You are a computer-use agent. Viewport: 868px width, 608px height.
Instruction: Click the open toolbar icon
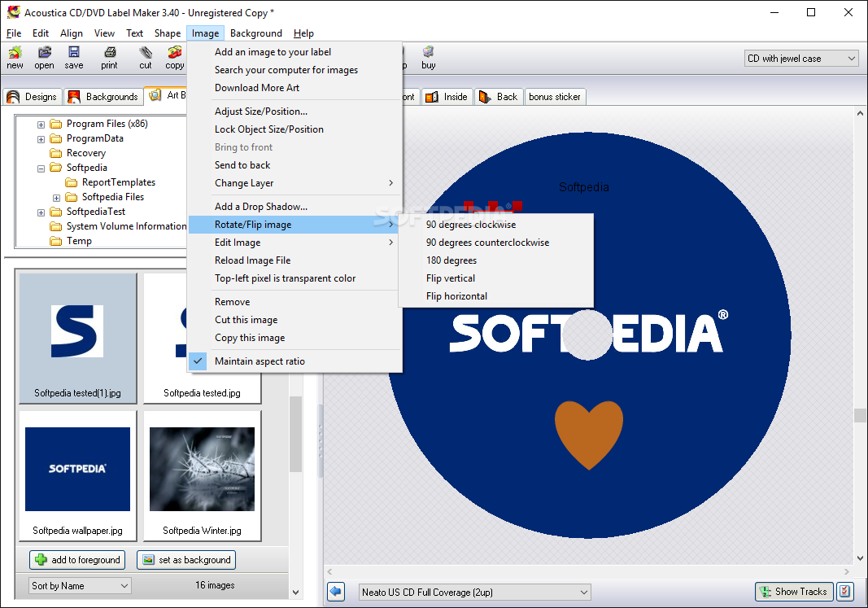44,58
